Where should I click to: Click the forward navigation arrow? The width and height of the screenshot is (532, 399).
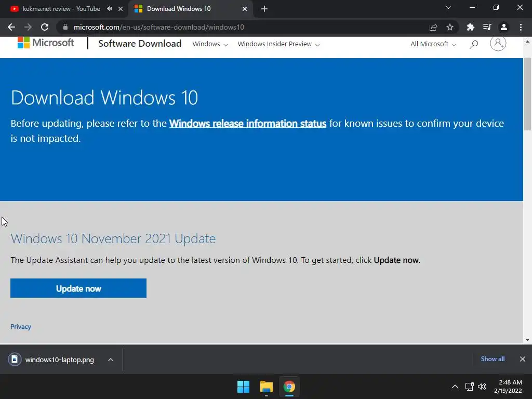(28, 27)
